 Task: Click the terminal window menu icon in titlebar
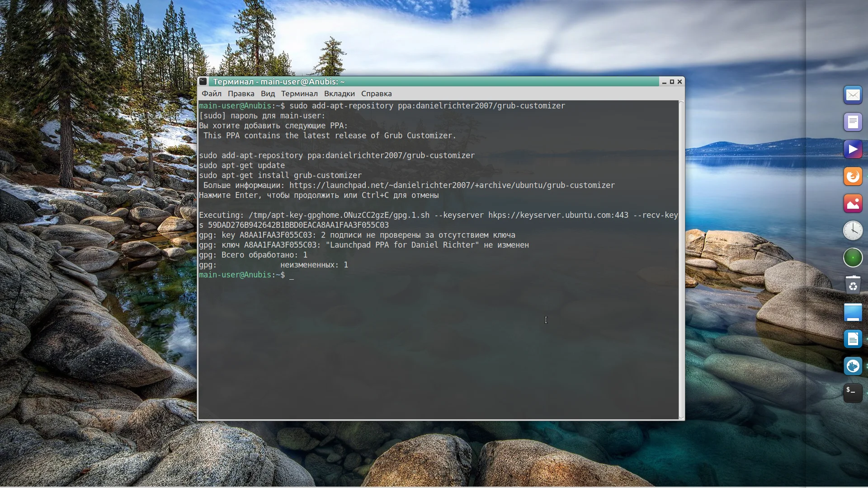pyautogui.click(x=203, y=82)
